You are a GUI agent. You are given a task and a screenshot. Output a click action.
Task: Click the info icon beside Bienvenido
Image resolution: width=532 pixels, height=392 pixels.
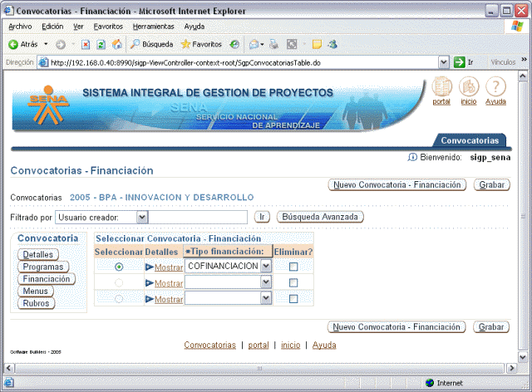tap(412, 157)
